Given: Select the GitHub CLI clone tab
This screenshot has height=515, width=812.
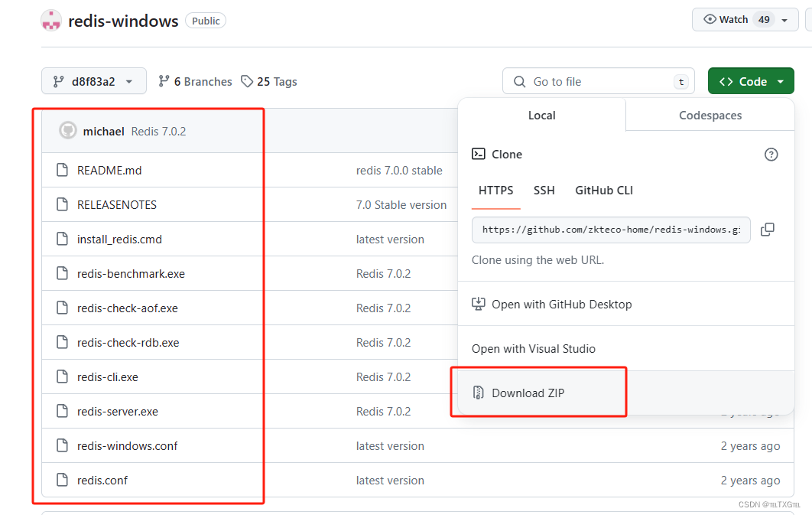Looking at the screenshot, I should (604, 190).
